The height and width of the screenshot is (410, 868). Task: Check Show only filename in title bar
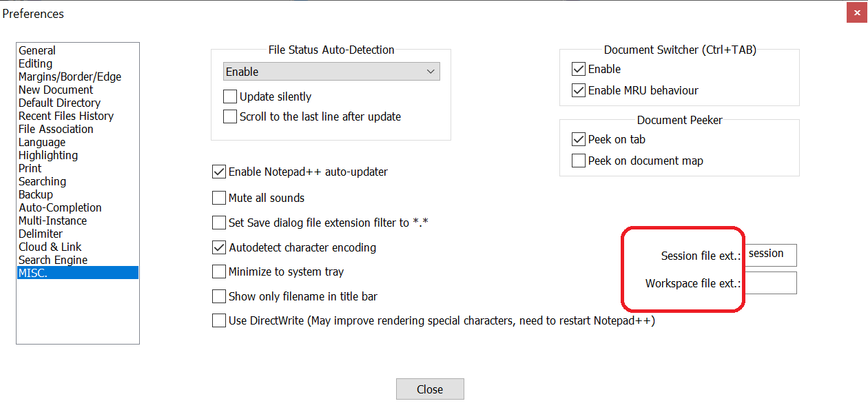[x=219, y=296]
